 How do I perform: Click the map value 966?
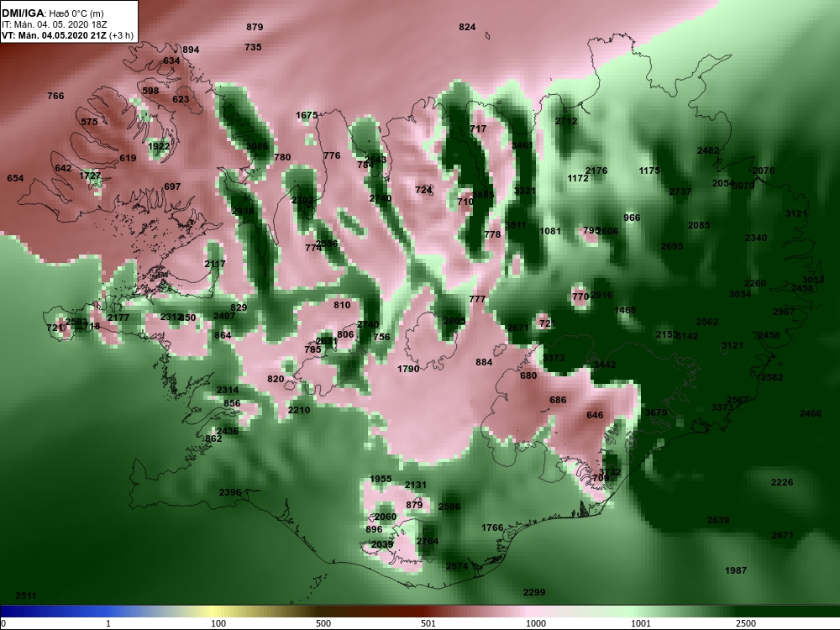click(633, 218)
